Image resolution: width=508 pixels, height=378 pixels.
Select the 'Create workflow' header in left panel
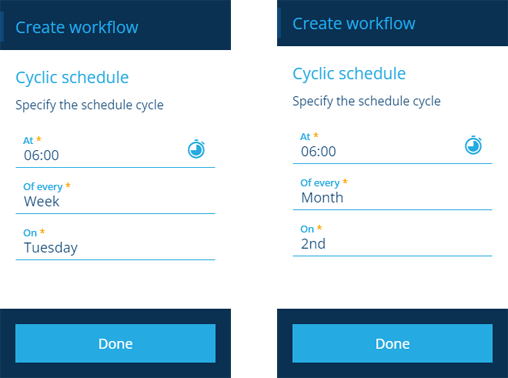pyautogui.click(x=77, y=27)
